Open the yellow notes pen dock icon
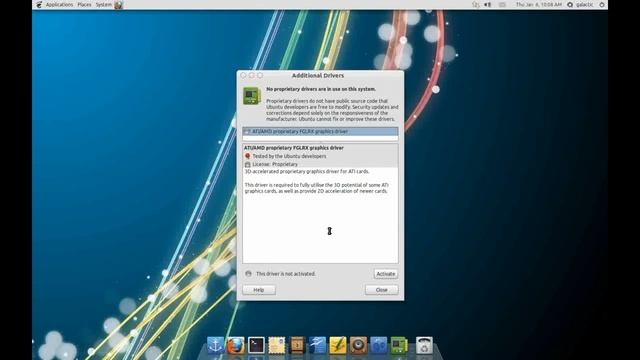The image size is (640, 360). [338, 345]
